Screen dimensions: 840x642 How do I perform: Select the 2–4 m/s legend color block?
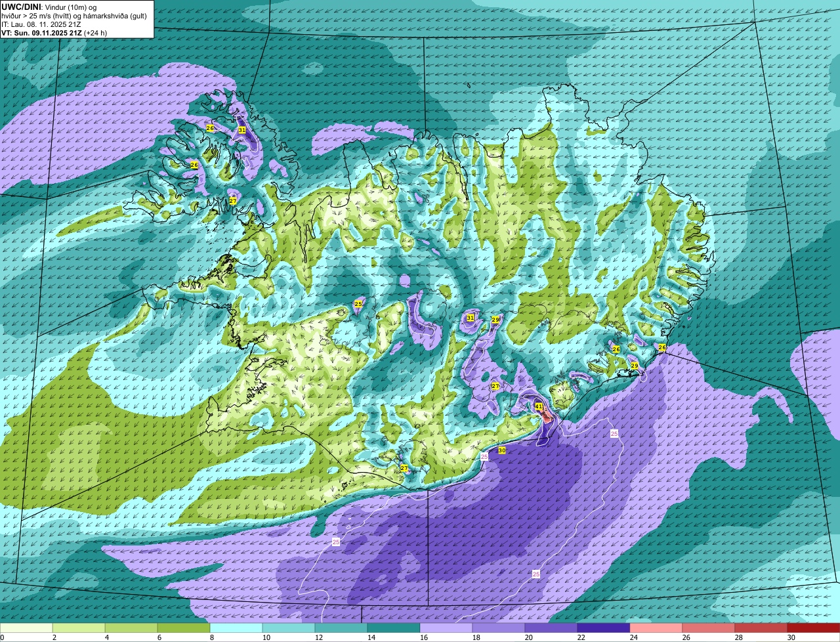[79, 628]
